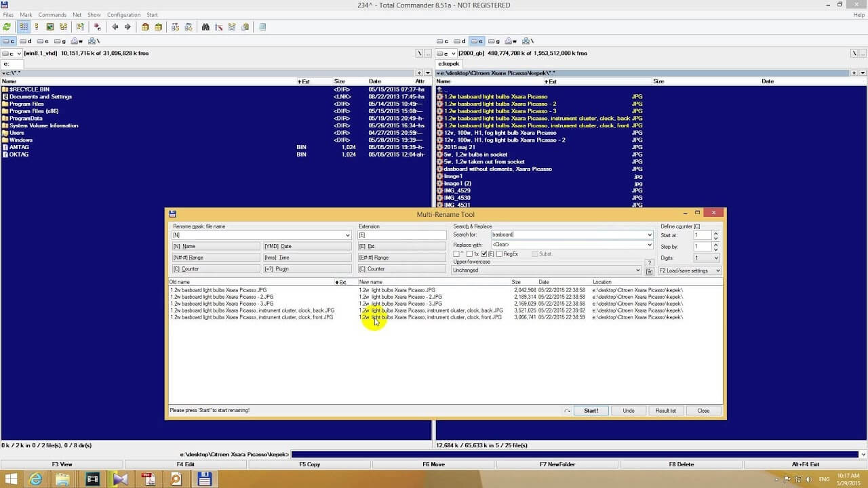Click the left panel root directory backslash button

pyautogui.click(x=419, y=53)
